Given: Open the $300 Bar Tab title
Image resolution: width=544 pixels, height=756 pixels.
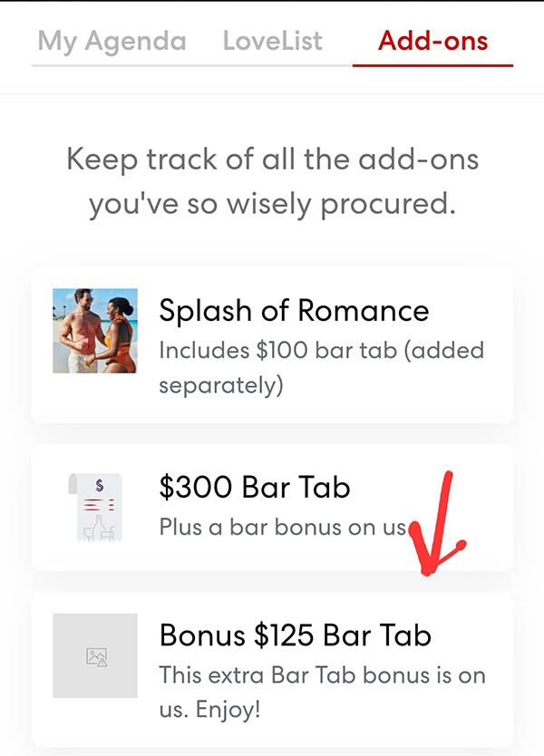Looking at the screenshot, I should tap(255, 487).
